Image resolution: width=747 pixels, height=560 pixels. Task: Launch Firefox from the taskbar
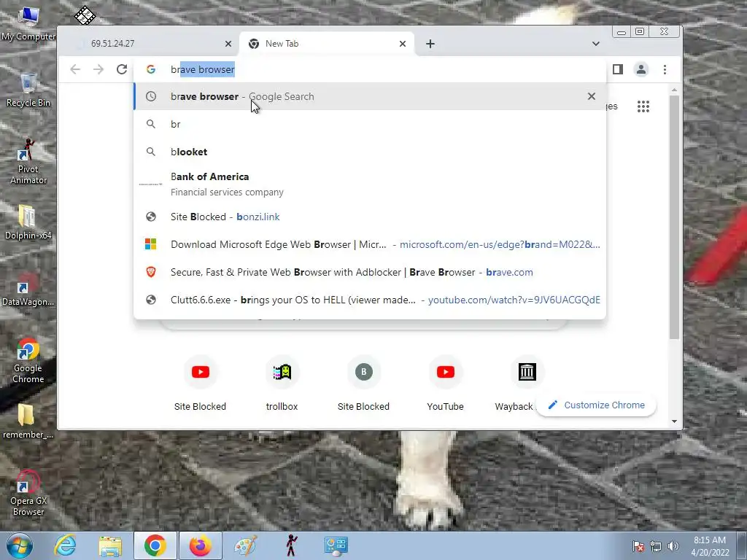(201, 545)
